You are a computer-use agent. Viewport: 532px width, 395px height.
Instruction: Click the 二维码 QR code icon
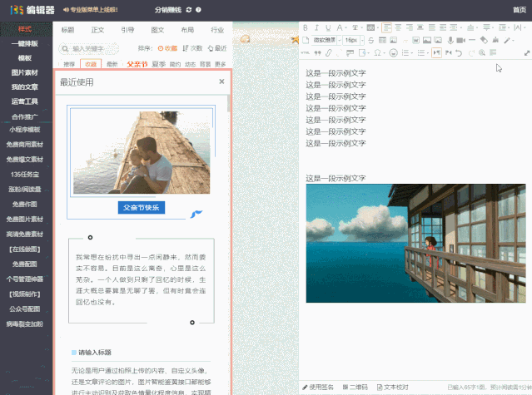[x=345, y=387]
